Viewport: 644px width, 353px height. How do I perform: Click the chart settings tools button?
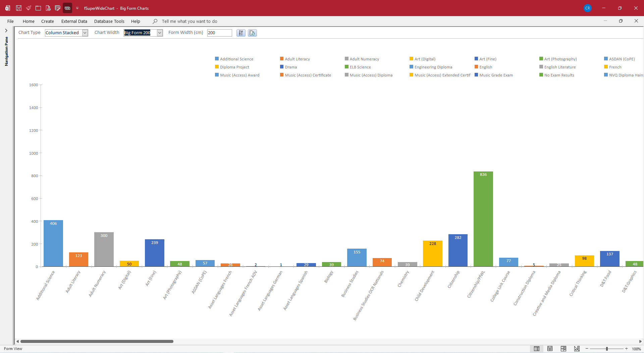[x=241, y=33]
